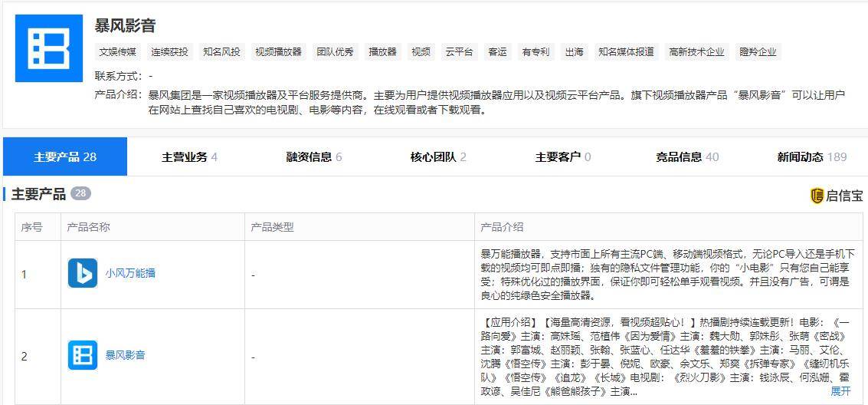This screenshot has height=405, width=868.
Task: Select the 知名风投 tag
Action: coord(221,52)
